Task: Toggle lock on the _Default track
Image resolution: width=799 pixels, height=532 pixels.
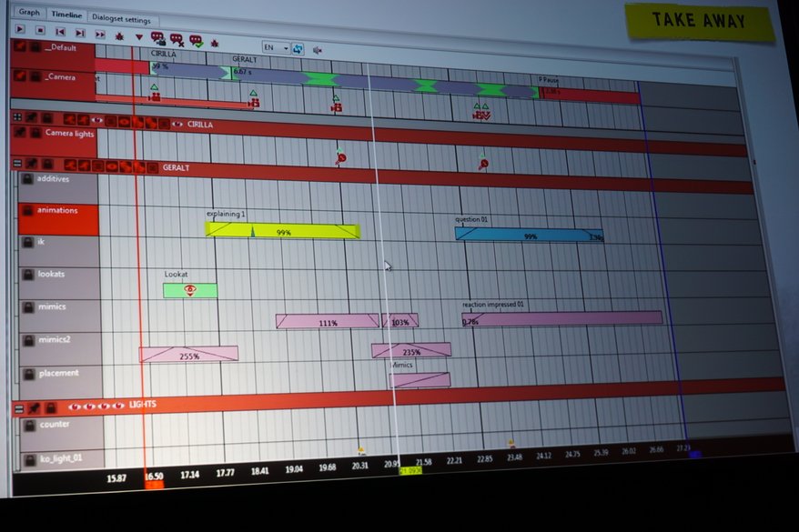Action: point(35,47)
